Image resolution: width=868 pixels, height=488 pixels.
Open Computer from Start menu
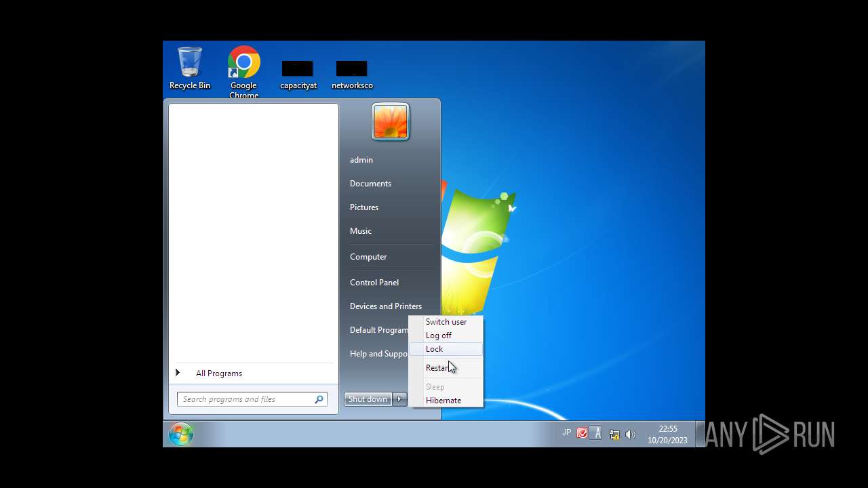[x=368, y=257]
